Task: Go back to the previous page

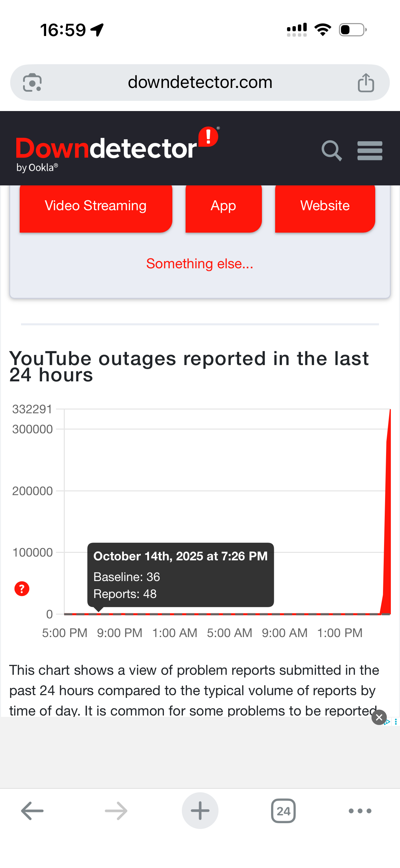Action: pos(32,811)
